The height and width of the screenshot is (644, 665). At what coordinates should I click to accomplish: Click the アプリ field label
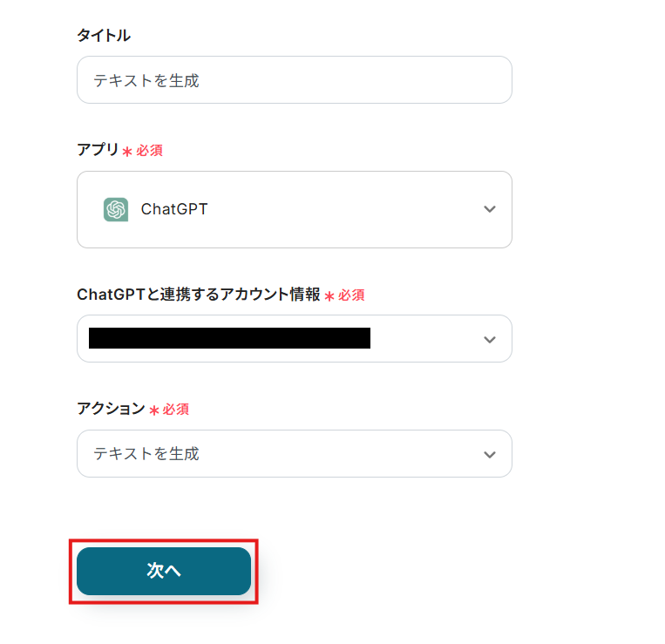tap(98, 150)
